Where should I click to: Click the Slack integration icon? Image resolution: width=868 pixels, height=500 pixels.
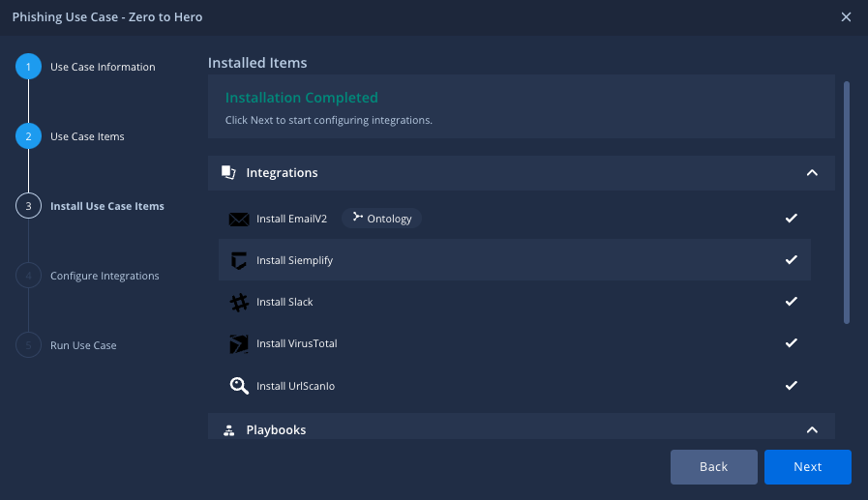[x=239, y=303]
